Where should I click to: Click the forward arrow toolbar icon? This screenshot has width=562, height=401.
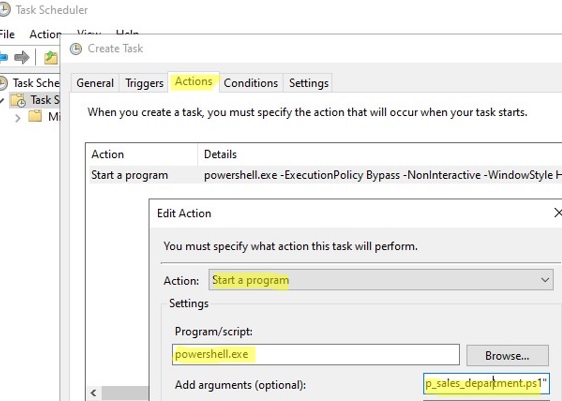[22, 57]
